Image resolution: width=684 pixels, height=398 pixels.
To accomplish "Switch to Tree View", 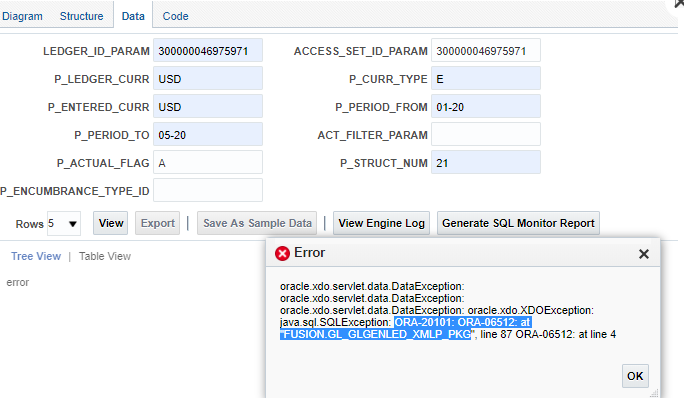I will [36, 256].
